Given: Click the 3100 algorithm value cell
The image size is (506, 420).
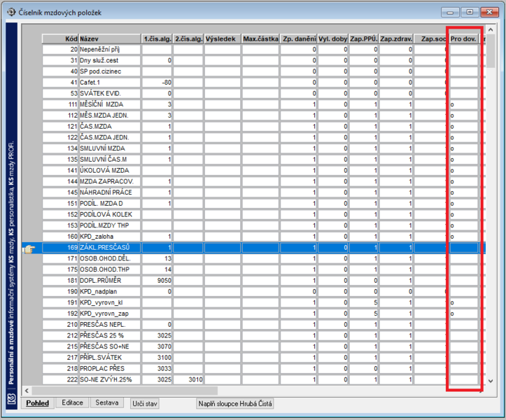Looking at the screenshot, I should (157, 358).
